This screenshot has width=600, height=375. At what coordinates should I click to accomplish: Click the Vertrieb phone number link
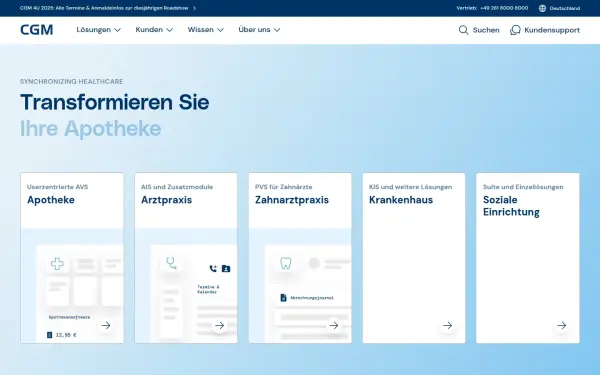(504, 8)
